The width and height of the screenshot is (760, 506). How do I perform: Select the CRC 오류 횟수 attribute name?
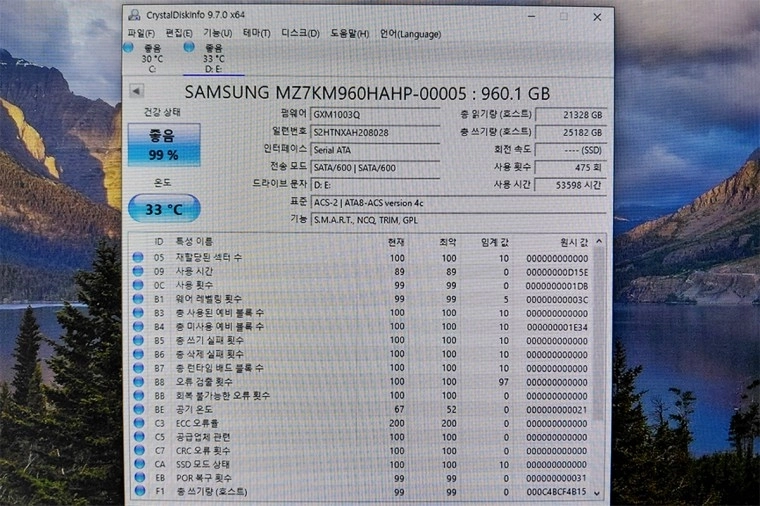click(x=203, y=451)
